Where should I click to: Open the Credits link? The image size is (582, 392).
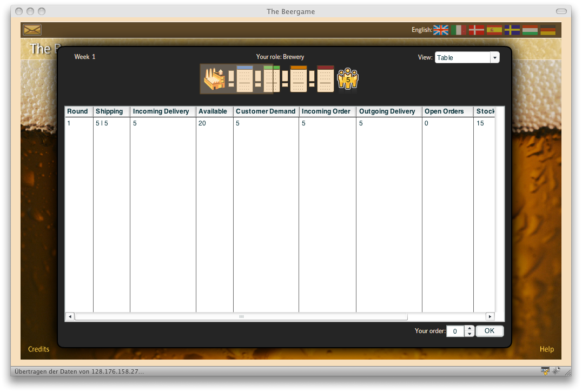point(38,349)
